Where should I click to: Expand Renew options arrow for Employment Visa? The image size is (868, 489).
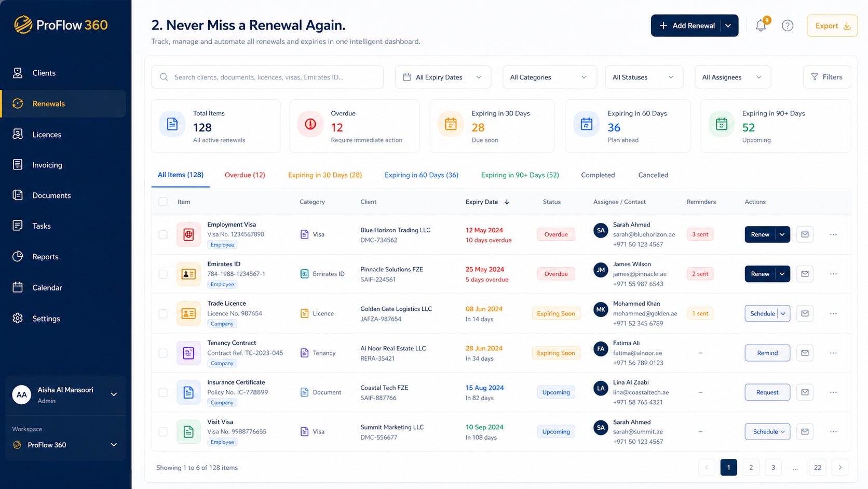tap(782, 234)
